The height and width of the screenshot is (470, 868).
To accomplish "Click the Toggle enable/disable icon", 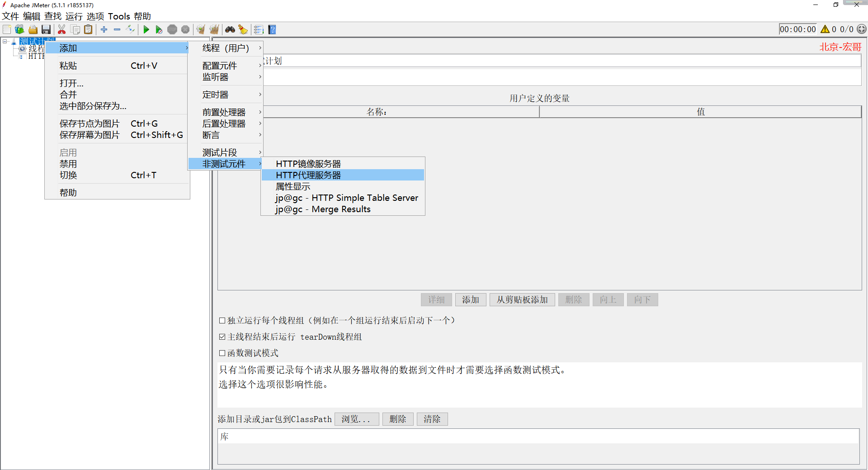I will point(130,29).
